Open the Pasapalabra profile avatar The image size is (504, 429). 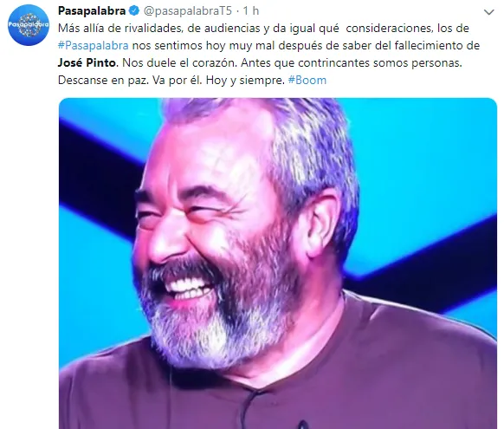point(29,25)
